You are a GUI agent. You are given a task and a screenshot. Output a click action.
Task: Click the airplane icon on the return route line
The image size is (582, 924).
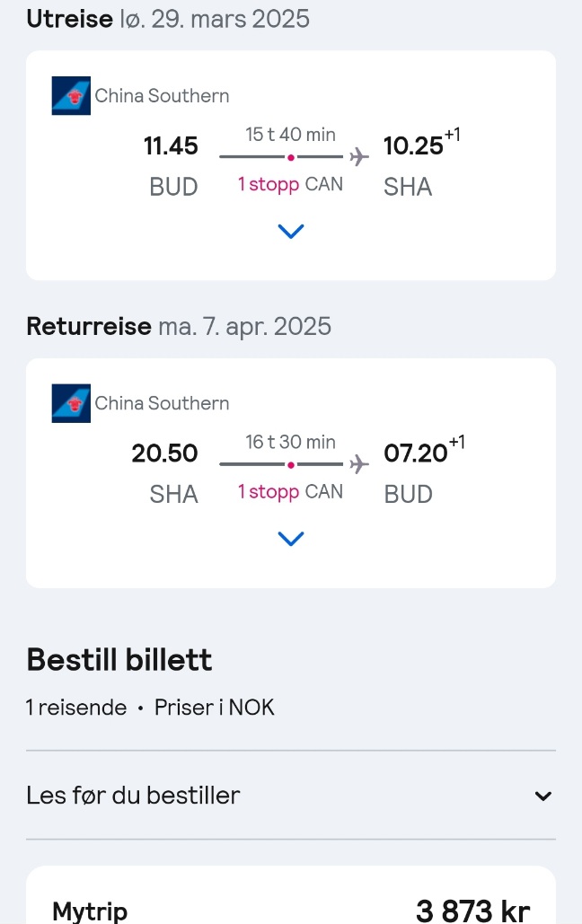(358, 464)
